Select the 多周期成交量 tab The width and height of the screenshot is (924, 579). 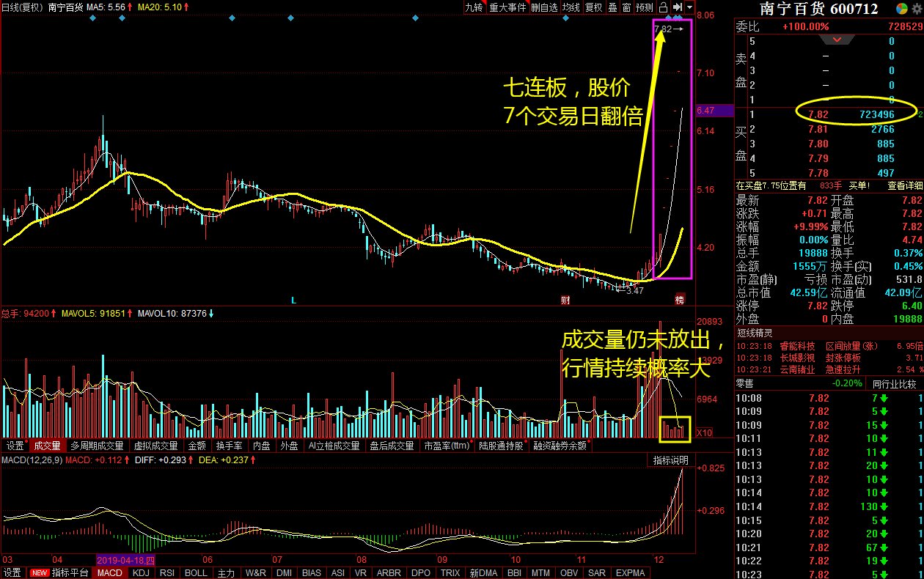[97, 446]
